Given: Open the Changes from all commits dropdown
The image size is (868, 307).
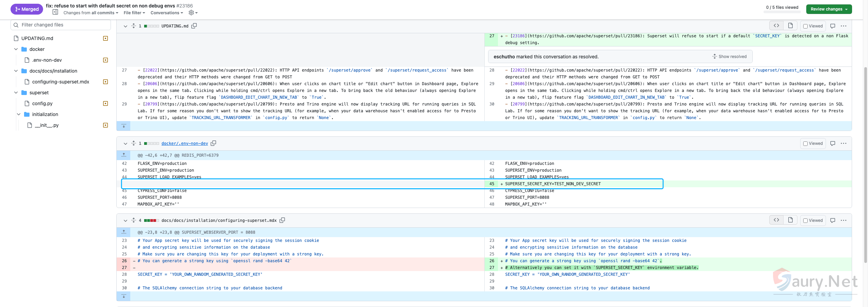Looking at the screenshot, I should coord(91,13).
